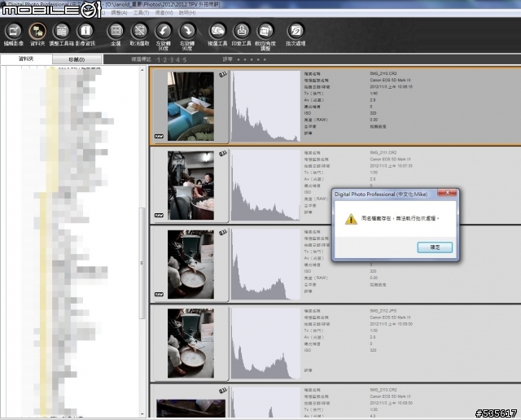Set check mark 1 in the toolbar
Viewport: 521px width, 420px height.
pos(159,59)
